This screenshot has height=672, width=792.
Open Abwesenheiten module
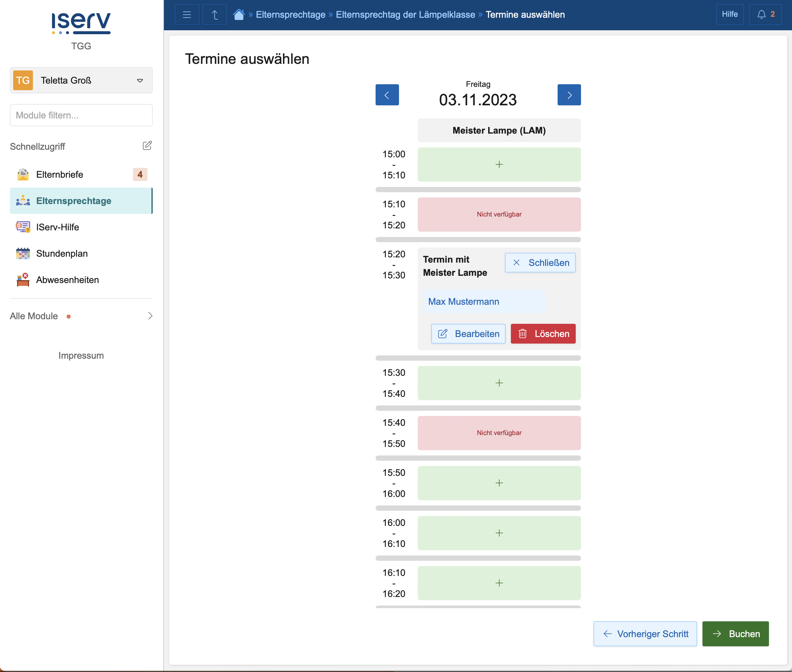point(67,280)
